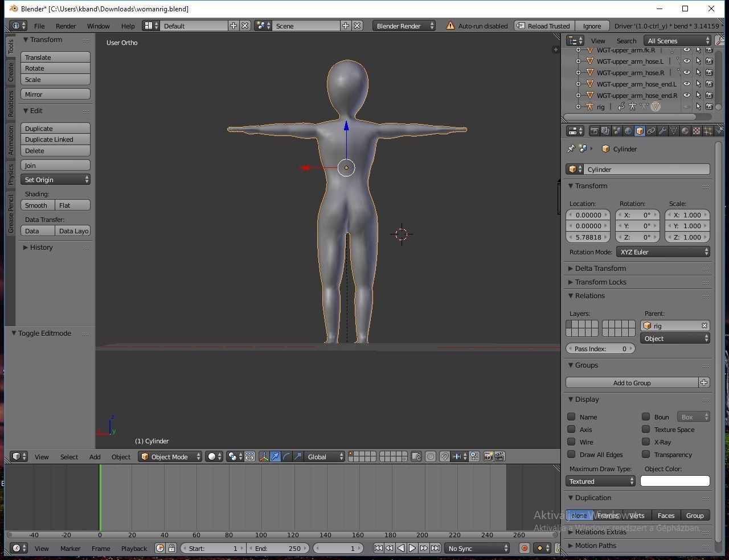Open the Particles properties tab
This screenshot has height=560, width=729.
tap(708, 131)
